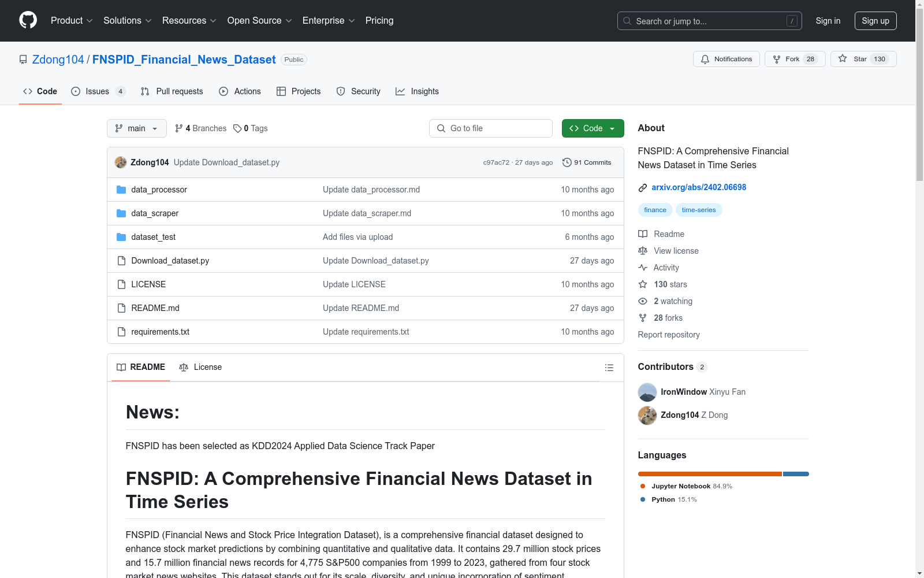924x578 pixels.
Task: Click the Sign up button
Action: (875, 21)
